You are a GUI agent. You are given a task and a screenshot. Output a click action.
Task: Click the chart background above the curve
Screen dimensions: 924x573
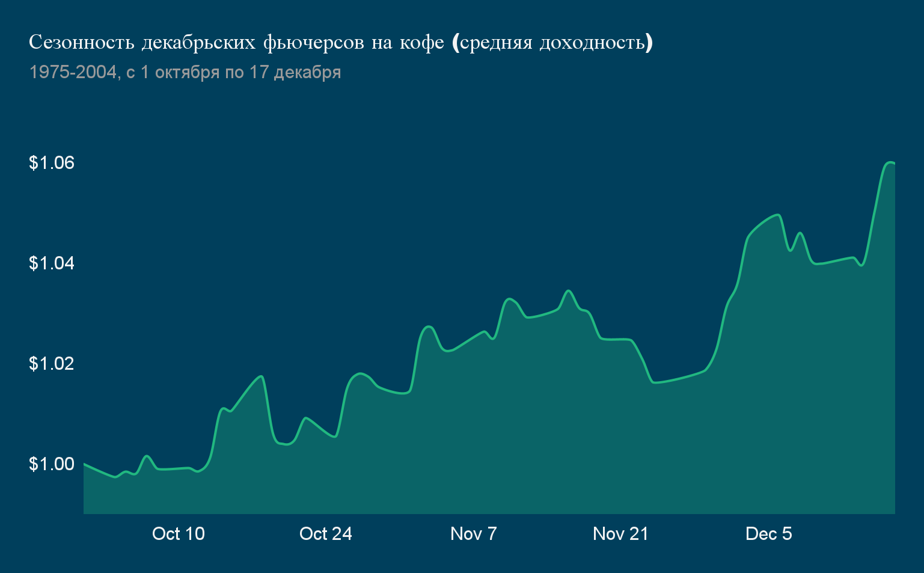421,180
